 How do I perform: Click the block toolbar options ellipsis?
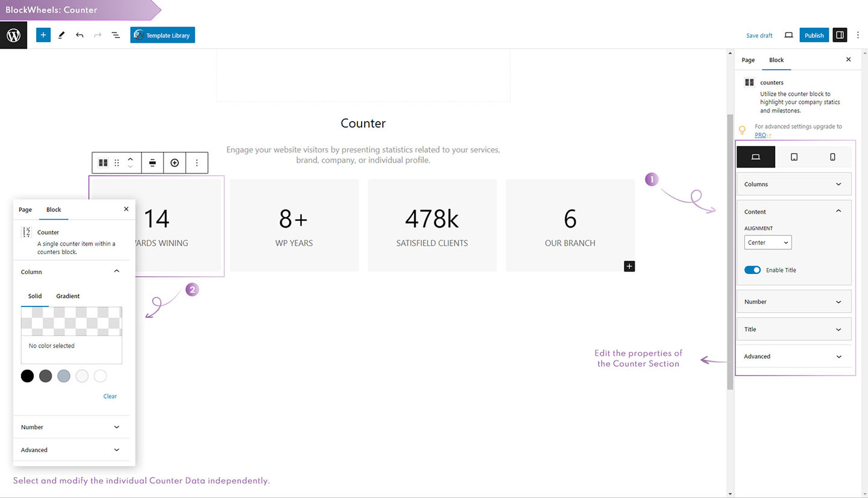click(x=197, y=163)
